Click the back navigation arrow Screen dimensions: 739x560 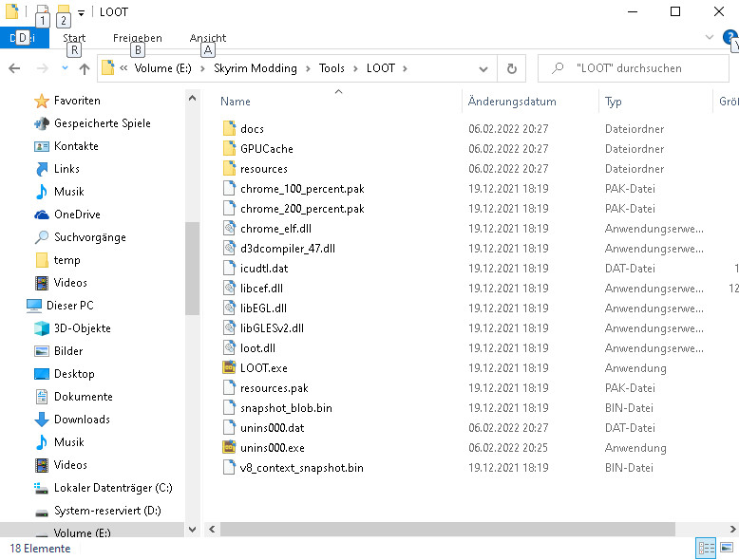(14, 68)
